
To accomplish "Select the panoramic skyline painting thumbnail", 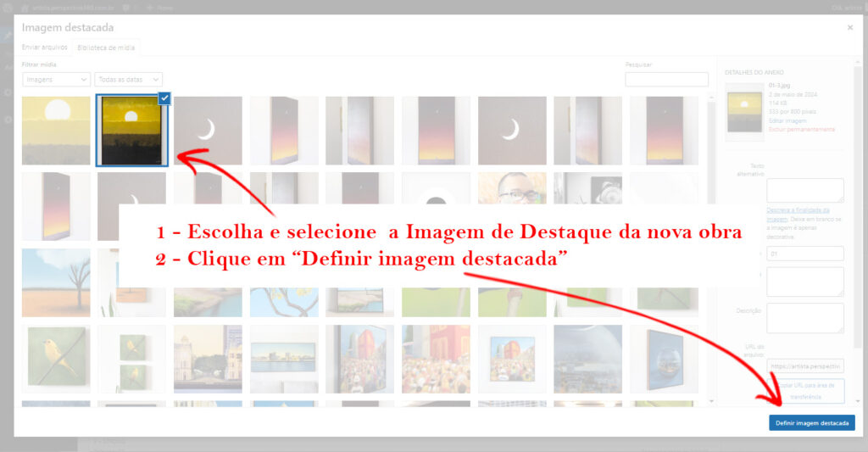I will coord(284,359).
